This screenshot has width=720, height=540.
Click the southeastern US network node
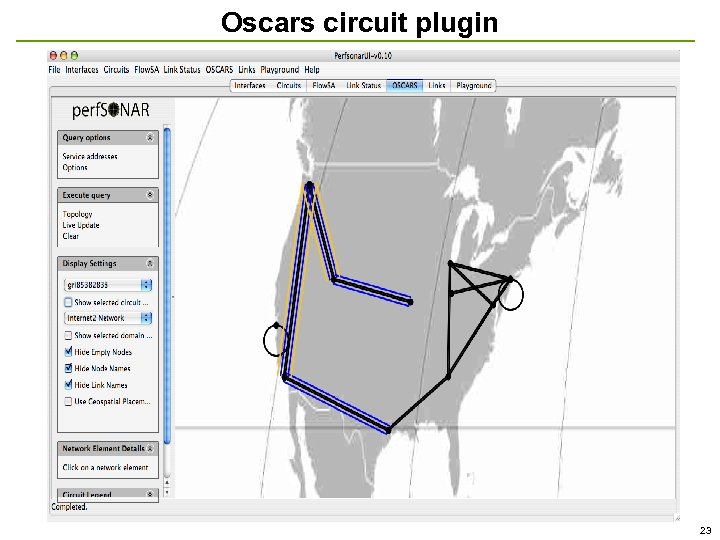448,377
